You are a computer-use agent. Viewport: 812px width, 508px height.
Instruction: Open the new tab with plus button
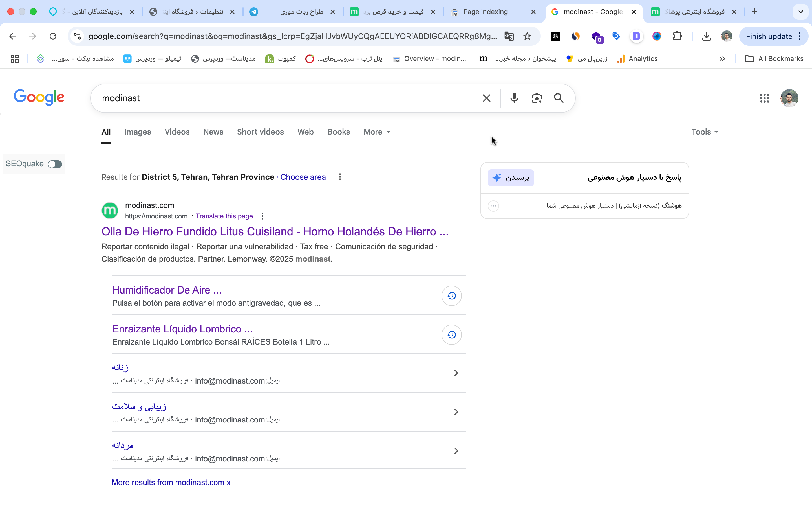pyautogui.click(x=754, y=12)
